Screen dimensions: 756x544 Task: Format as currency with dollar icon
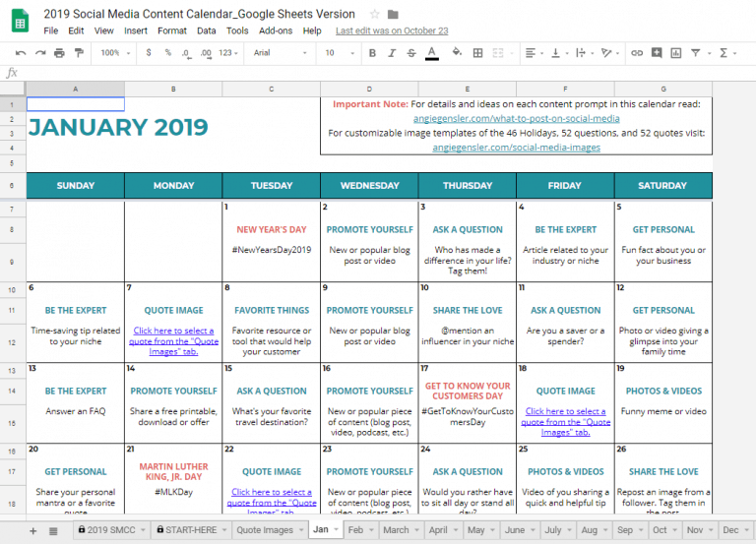pos(149,53)
